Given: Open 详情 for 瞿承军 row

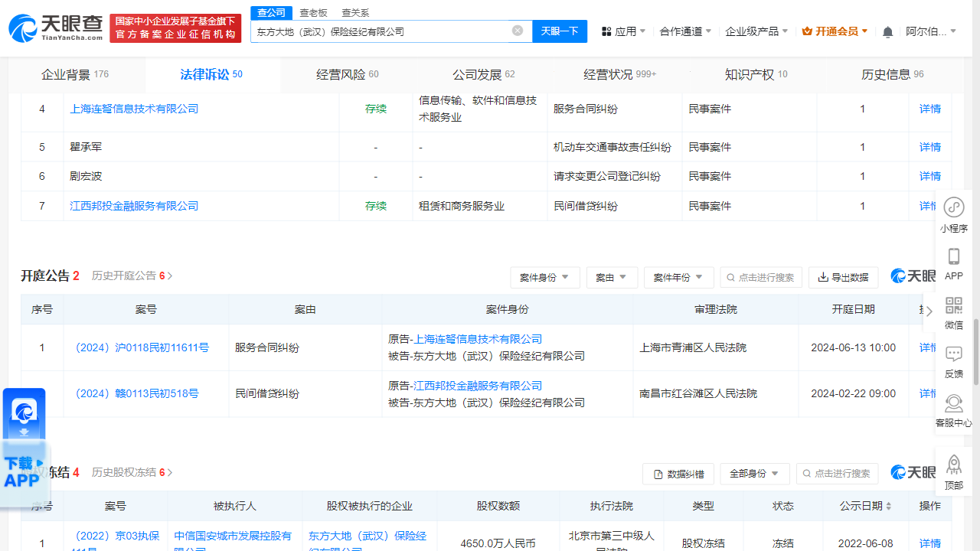Looking at the screenshot, I should (930, 147).
